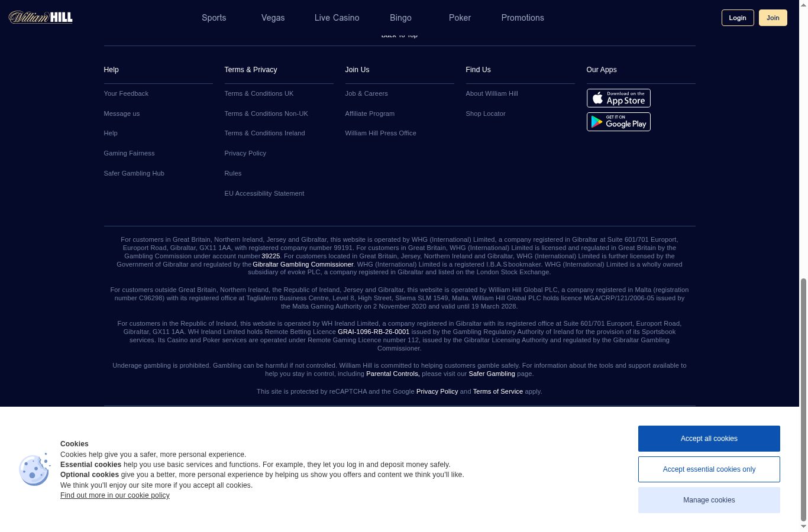
Task: Follow the Gibraltar Gambling Commissioner link
Action: coord(303,264)
